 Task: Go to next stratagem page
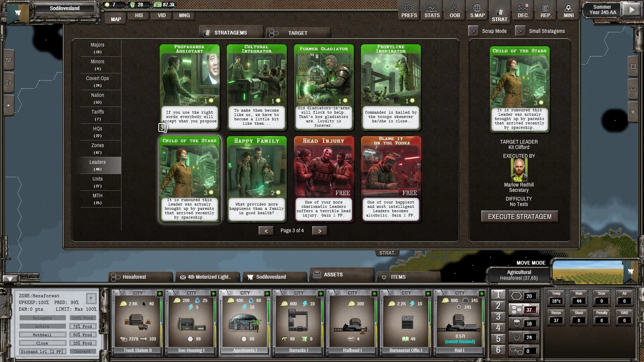(x=319, y=231)
